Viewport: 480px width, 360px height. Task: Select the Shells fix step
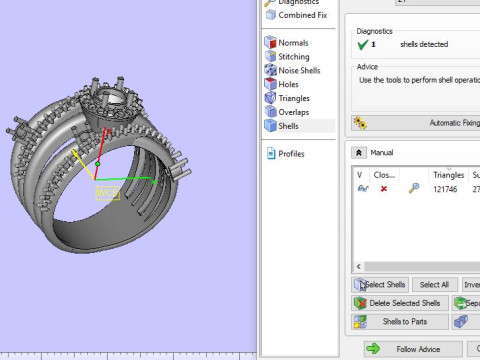click(x=288, y=126)
